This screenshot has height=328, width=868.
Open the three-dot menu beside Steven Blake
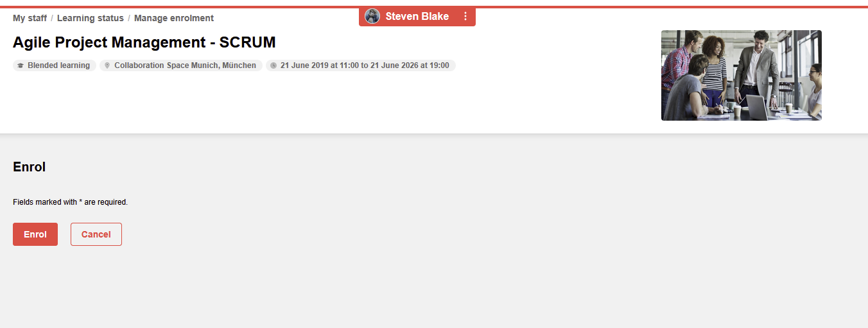coord(465,16)
